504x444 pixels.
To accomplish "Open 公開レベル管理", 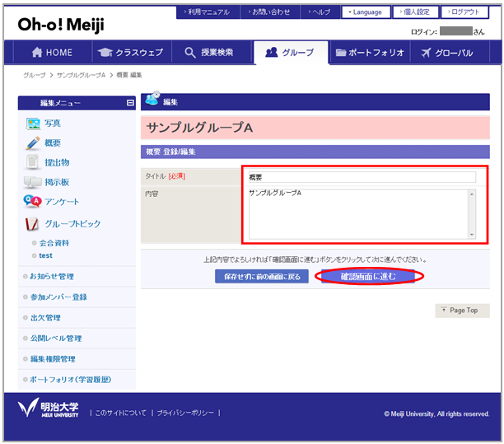I will (56, 339).
